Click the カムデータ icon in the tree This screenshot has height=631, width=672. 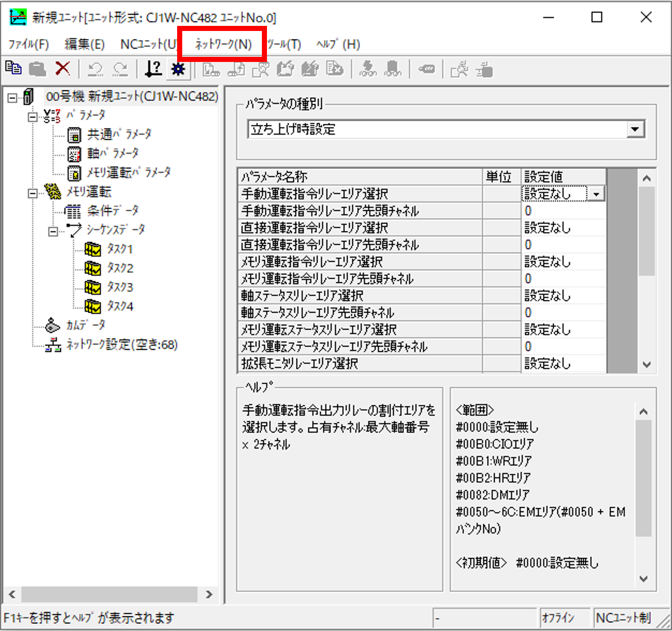pos(53,325)
